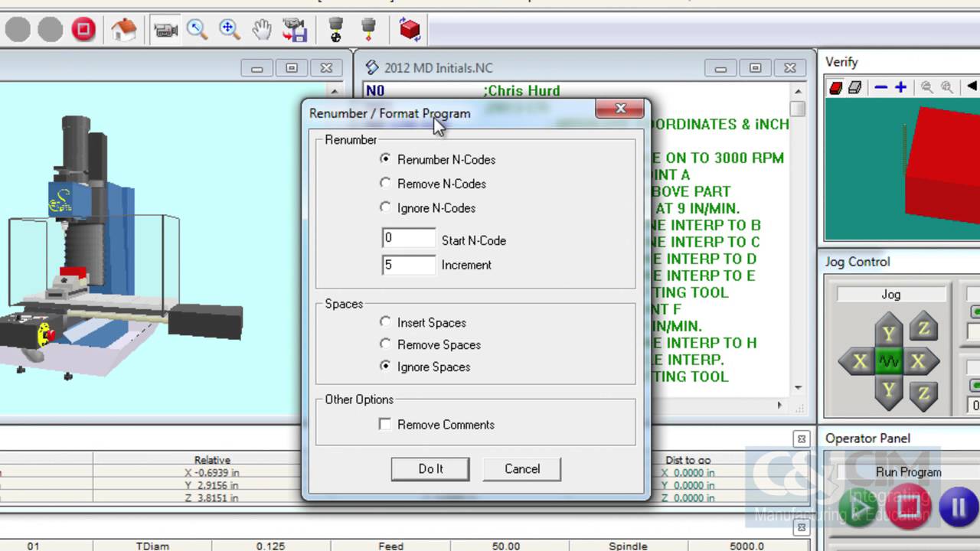The height and width of the screenshot is (551, 980).
Task: Click the blue minus icon in Verify toolbar
Action: [x=881, y=87]
